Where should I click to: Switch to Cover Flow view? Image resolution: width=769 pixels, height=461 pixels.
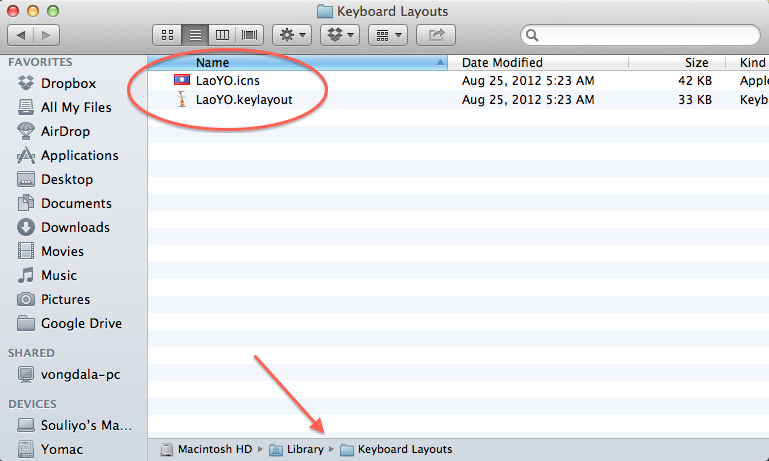249,35
